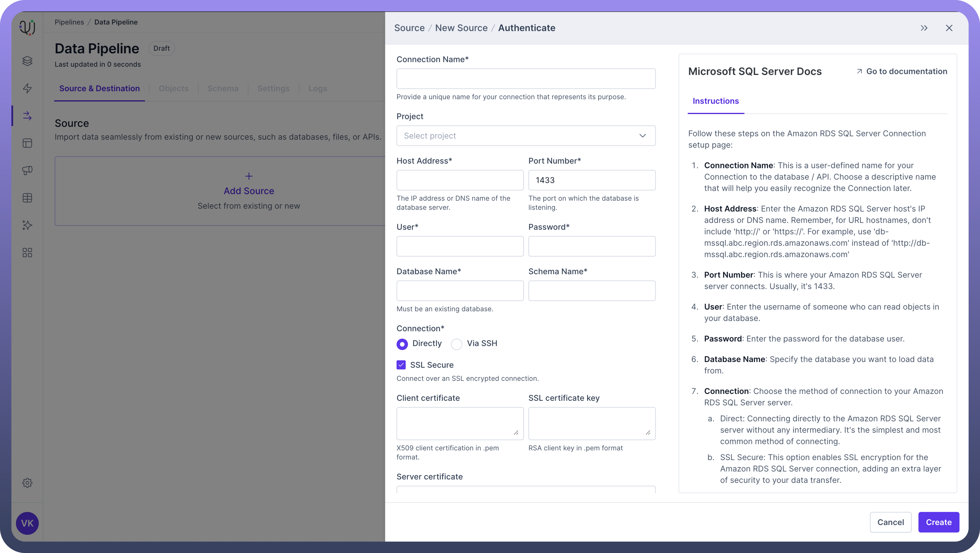Click the table grid sidebar icon

click(27, 198)
